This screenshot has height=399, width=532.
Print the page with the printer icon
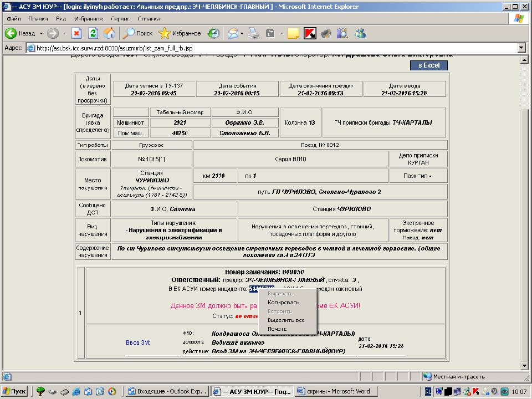pos(253,33)
